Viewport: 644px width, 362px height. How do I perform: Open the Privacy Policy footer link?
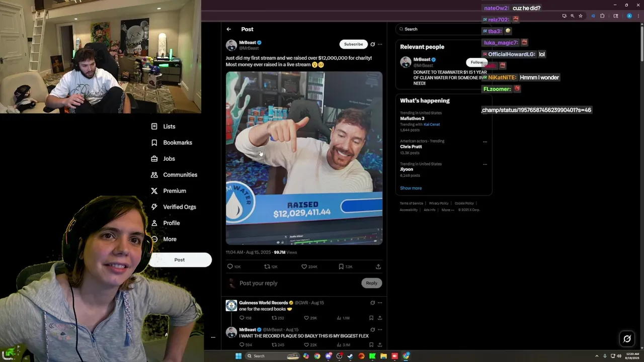pos(439,204)
